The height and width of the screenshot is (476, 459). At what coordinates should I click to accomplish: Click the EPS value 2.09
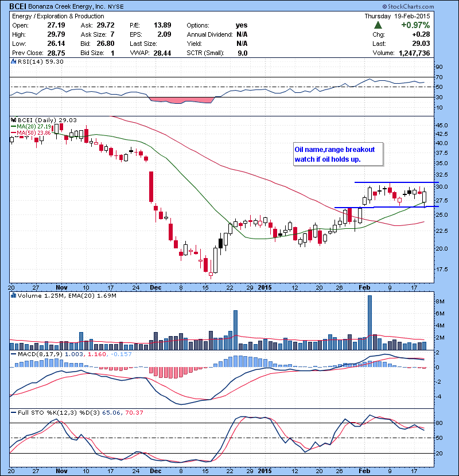coord(164,34)
